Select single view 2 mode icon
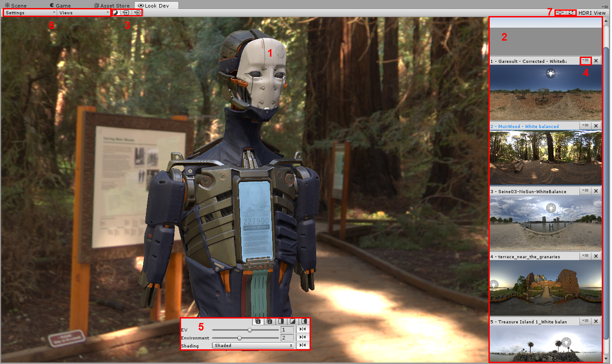The height and width of the screenshot is (364, 612). pos(269,322)
